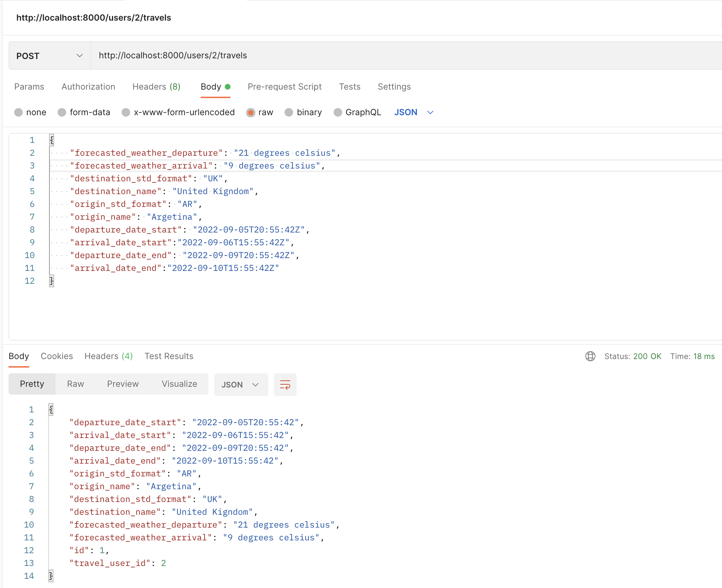The width and height of the screenshot is (722, 588).
Task: Select the raw body radio button
Action: tap(251, 112)
